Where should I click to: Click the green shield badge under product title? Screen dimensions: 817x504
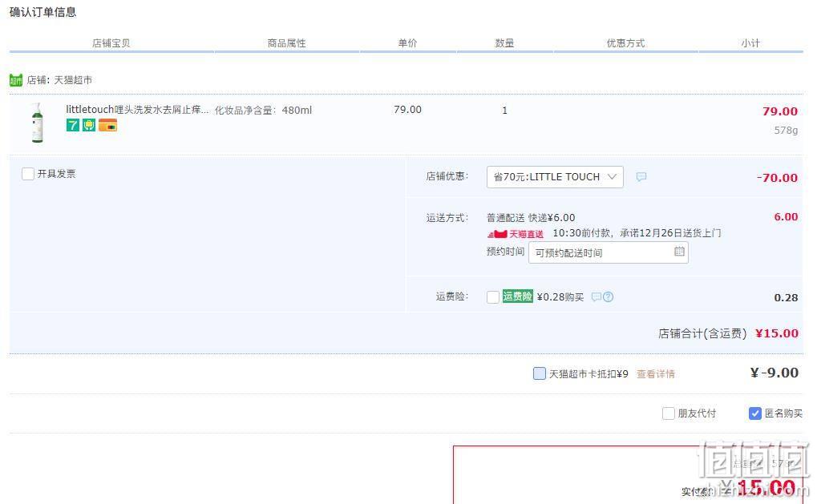(89, 126)
